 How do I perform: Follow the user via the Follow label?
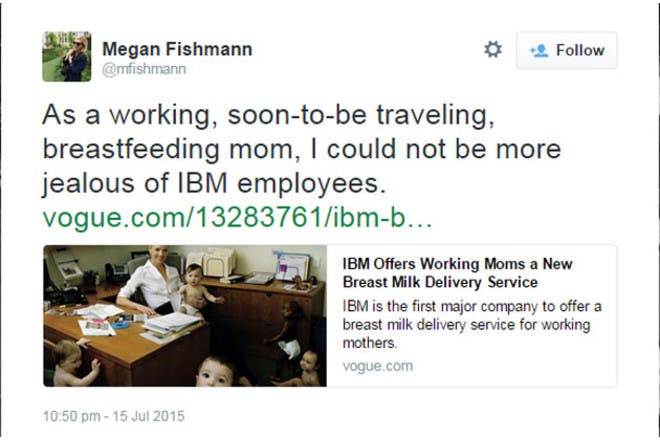click(580, 50)
